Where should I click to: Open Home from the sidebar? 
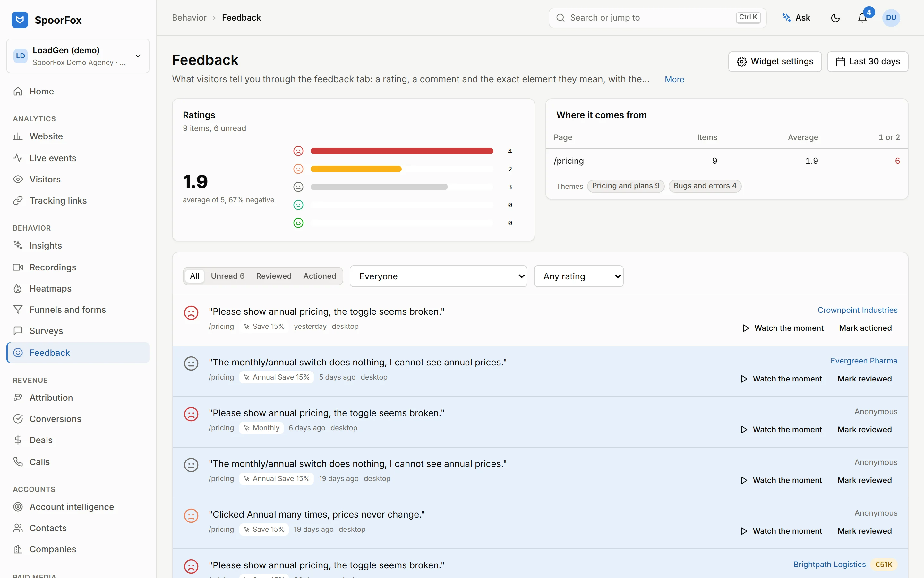(x=78, y=92)
